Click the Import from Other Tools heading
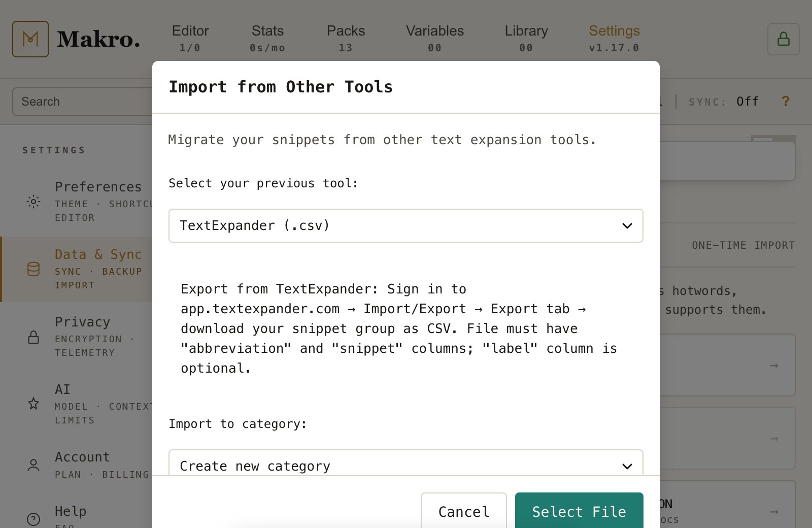The height and width of the screenshot is (528, 812). 281,87
